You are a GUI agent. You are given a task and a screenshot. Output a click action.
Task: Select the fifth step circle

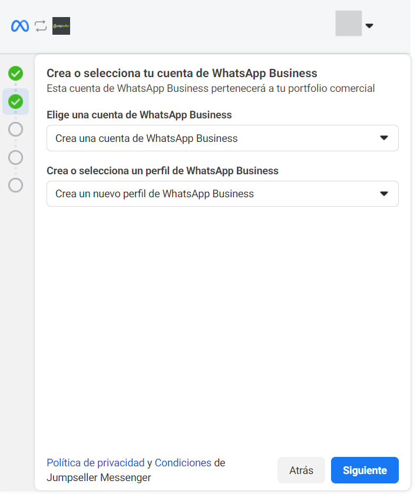(x=15, y=185)
